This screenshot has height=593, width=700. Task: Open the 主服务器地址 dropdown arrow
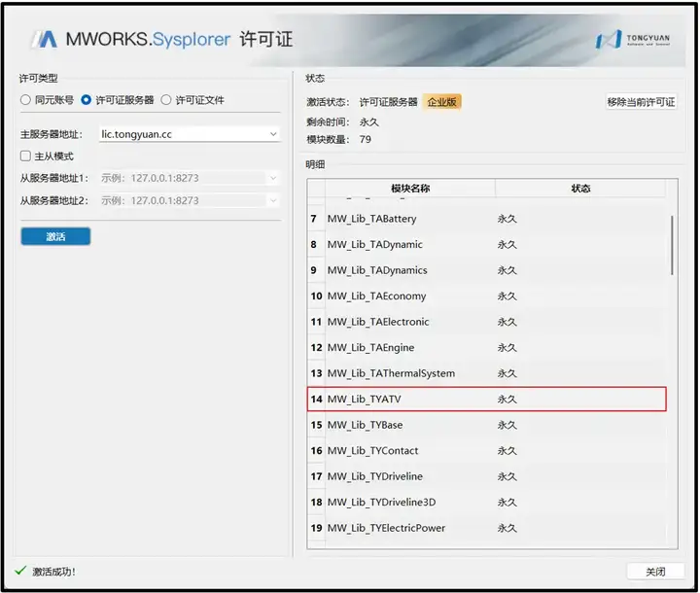click(273, 134)
